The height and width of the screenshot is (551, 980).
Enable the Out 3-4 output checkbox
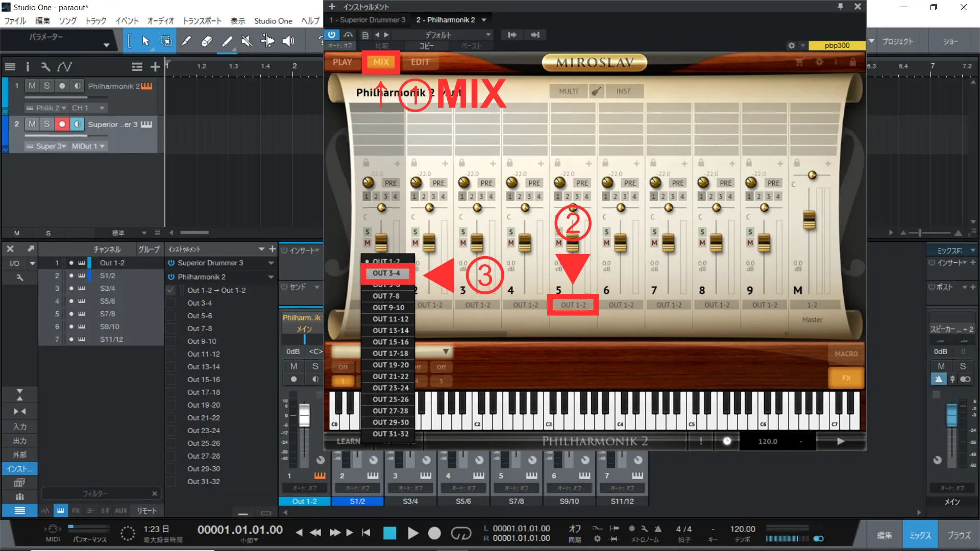point(171,303)
